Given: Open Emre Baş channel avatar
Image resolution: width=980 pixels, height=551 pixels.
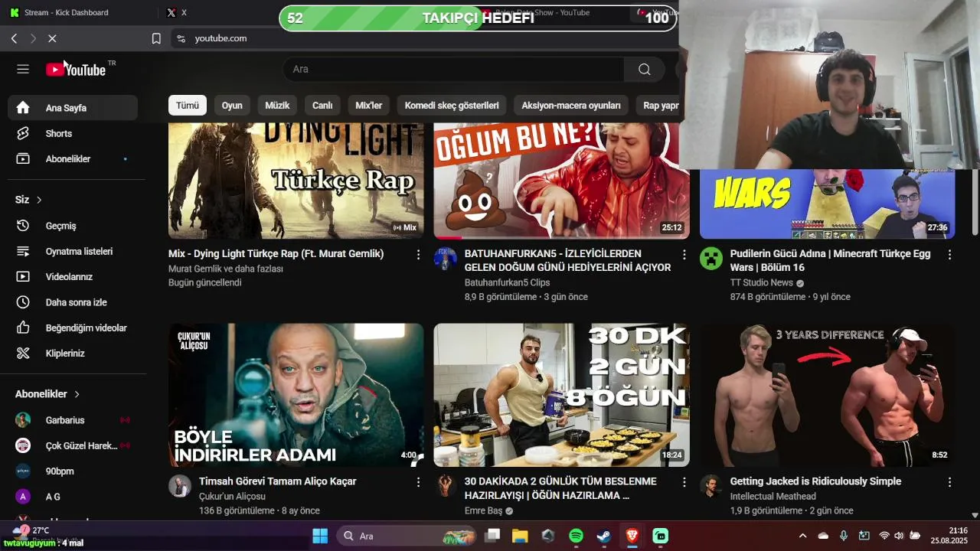Looking at the screenshot, I should pyautogui.click(x=445, y=486).
